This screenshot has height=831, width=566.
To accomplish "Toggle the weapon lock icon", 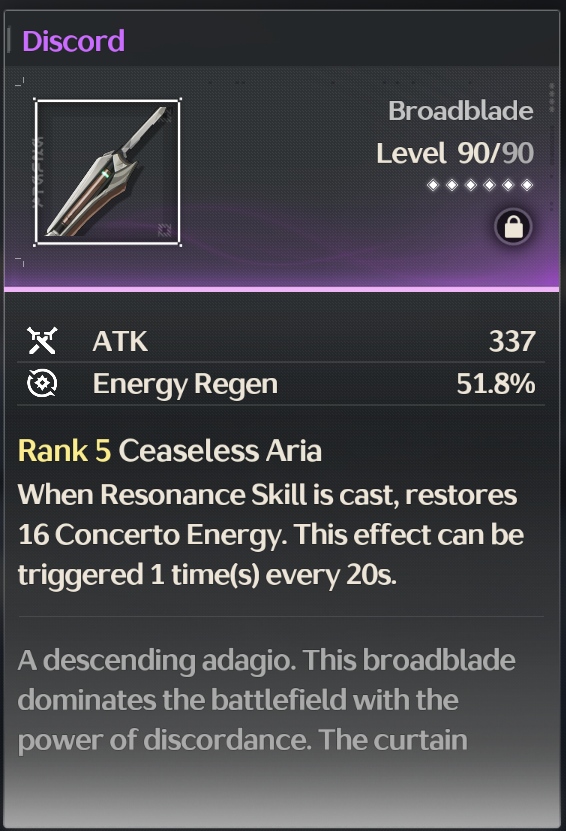I will [x=513, y=227].
